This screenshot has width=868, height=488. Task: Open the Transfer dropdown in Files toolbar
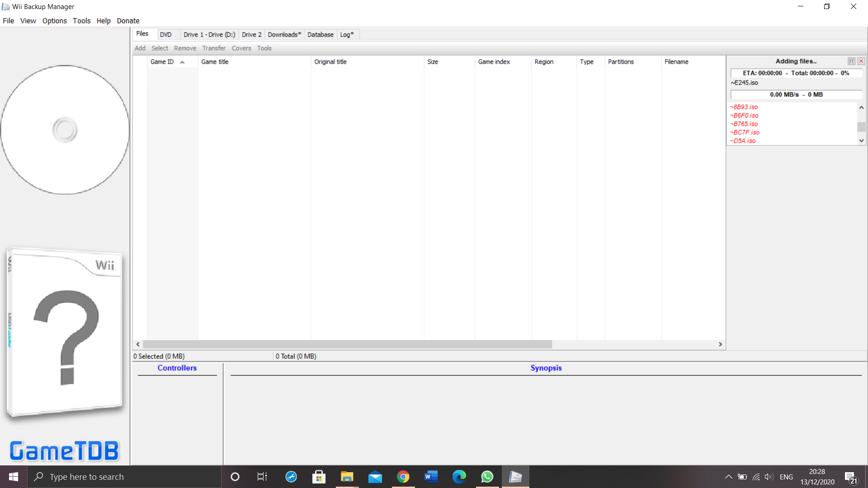[214, 48]
